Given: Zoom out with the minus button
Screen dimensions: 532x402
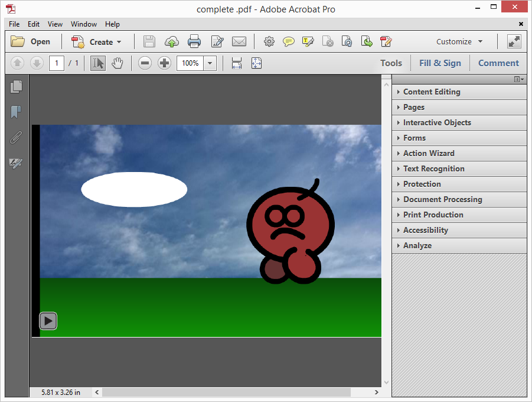Looking at the screenshot, I should (x=145, y=63).
